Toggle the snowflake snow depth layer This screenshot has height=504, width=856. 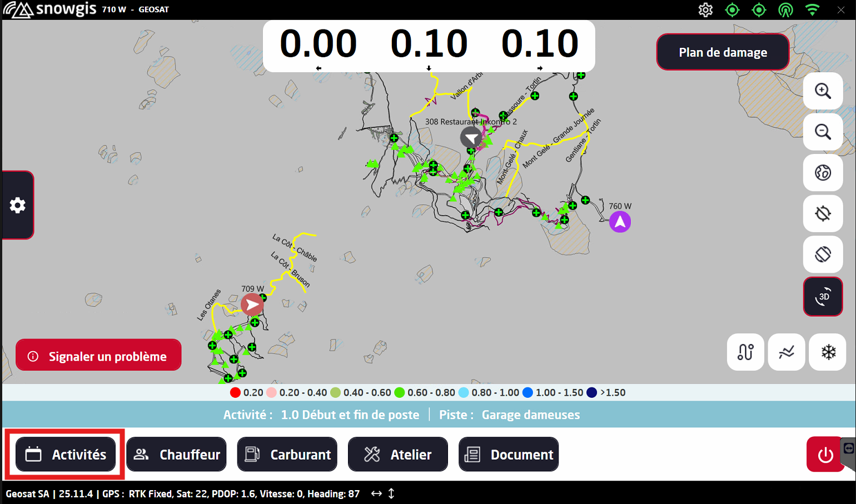click(828, 352)
